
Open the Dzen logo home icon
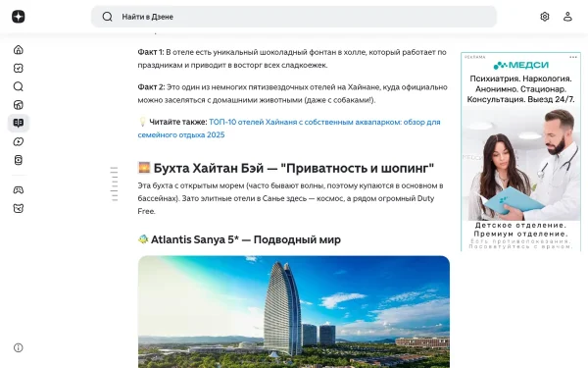[x=18, y=17]
